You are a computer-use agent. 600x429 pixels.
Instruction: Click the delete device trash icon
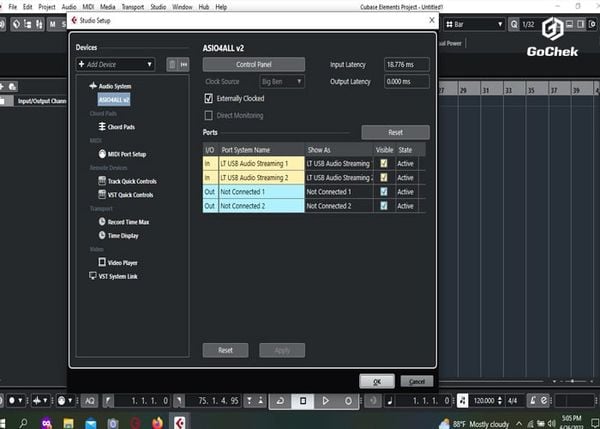[x=172, y=64]
